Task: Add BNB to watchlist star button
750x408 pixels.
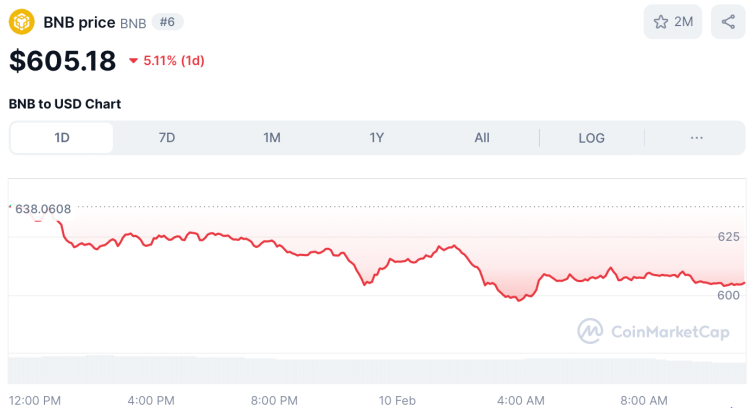Action: click(673, 21)
